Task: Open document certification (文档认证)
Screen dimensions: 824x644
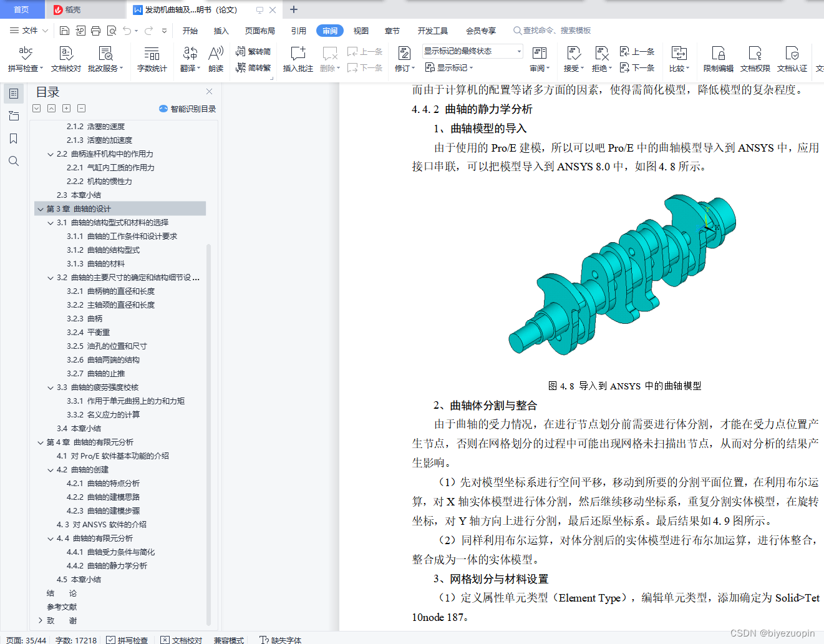Action: (792, 59)
